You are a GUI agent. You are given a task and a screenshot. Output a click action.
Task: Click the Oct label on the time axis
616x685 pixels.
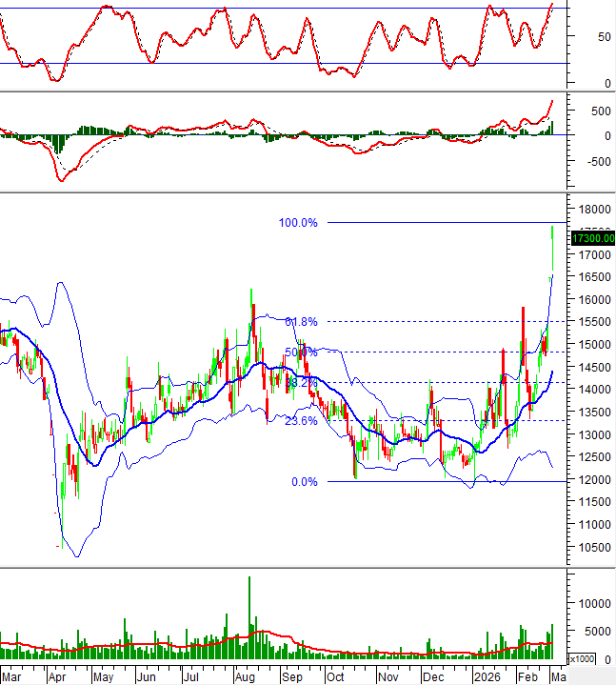(x=336, y=676)
